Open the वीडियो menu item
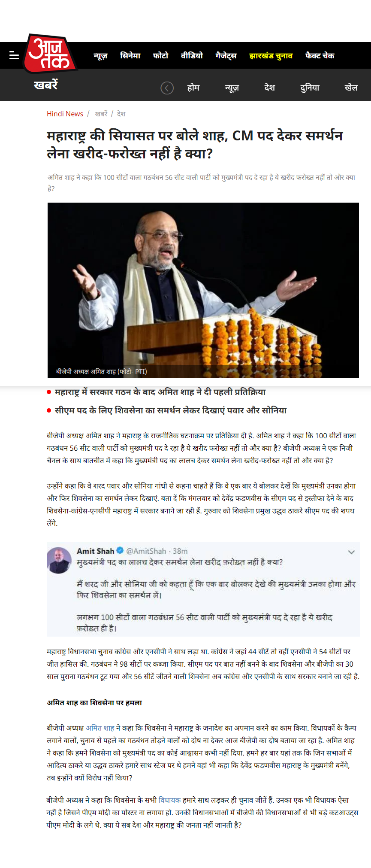This screenshot has height=868, width=371. click(192, 56)
